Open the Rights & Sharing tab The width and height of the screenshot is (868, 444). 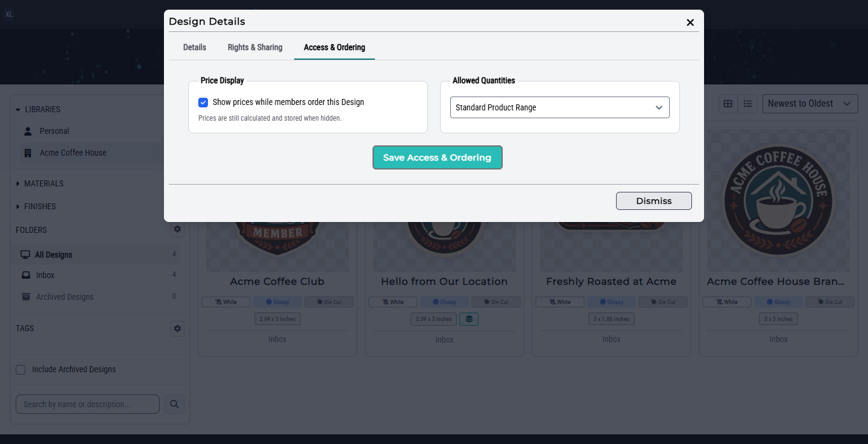click(x=255, y=47)
